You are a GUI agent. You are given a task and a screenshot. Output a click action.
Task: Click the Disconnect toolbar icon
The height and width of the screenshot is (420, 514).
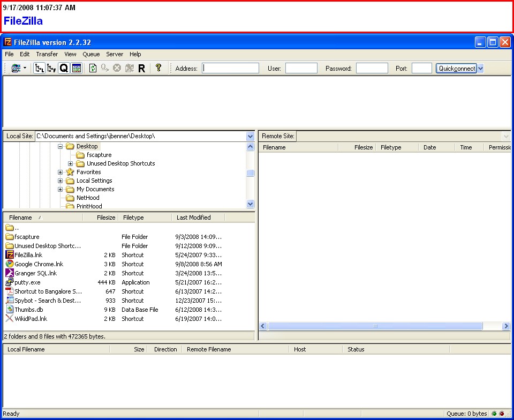pyautogui.click(x=130, y=68)
